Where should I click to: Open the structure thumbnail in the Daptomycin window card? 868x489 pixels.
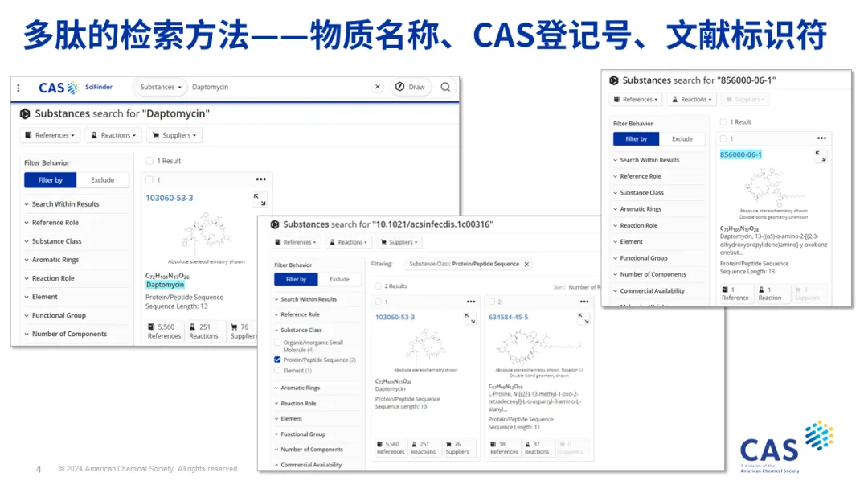pyautogui.click(x=207, y=235)
